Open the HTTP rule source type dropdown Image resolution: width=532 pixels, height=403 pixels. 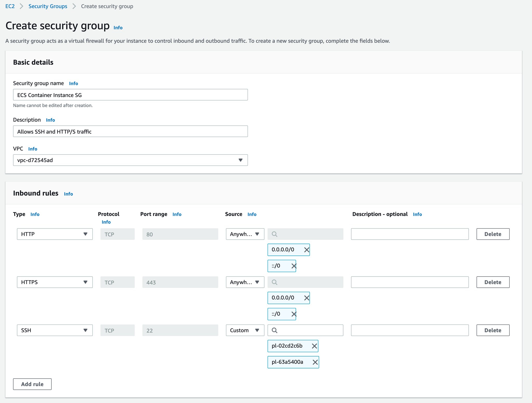click(245, 234)
